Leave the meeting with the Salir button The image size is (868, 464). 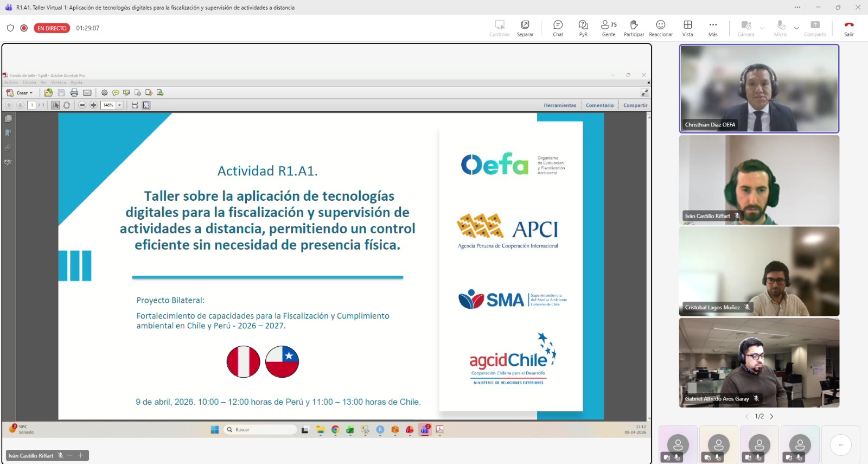pyautogui.click(x=848, y=28)
